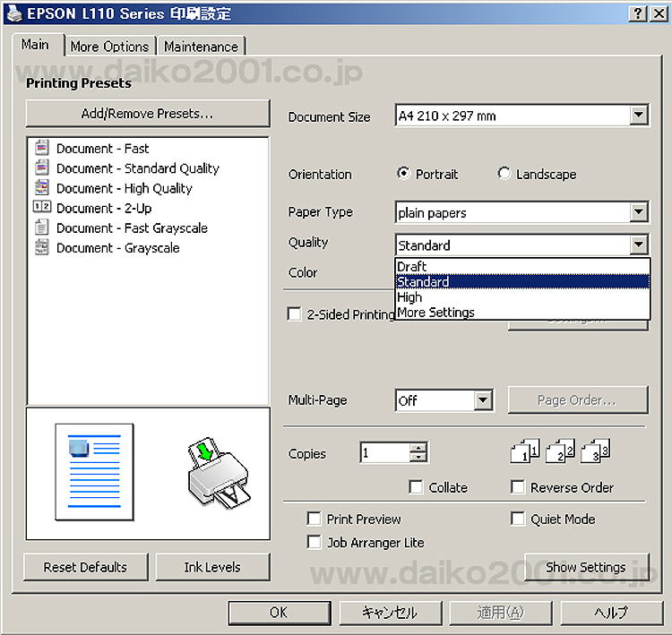672x635 pixels.
Task: Click the printer paper-feed illustration icon
Action: pos(219,473)
